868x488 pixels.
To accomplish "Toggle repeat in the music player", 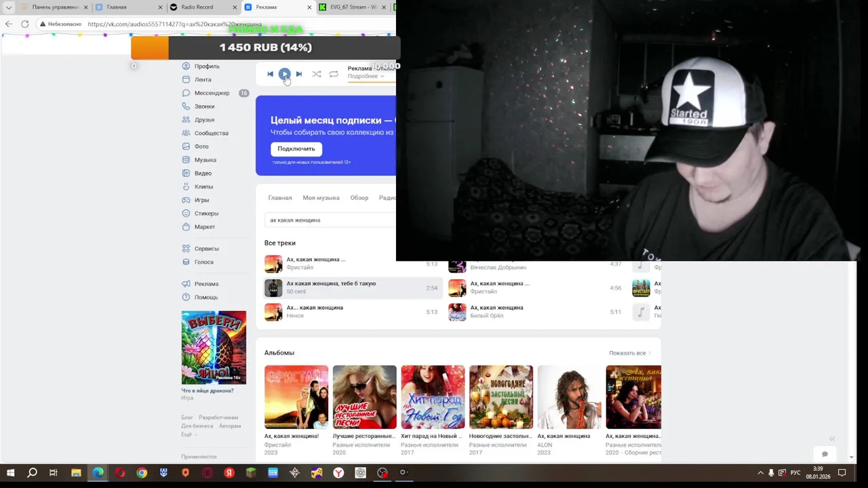I will click(334, 74).
